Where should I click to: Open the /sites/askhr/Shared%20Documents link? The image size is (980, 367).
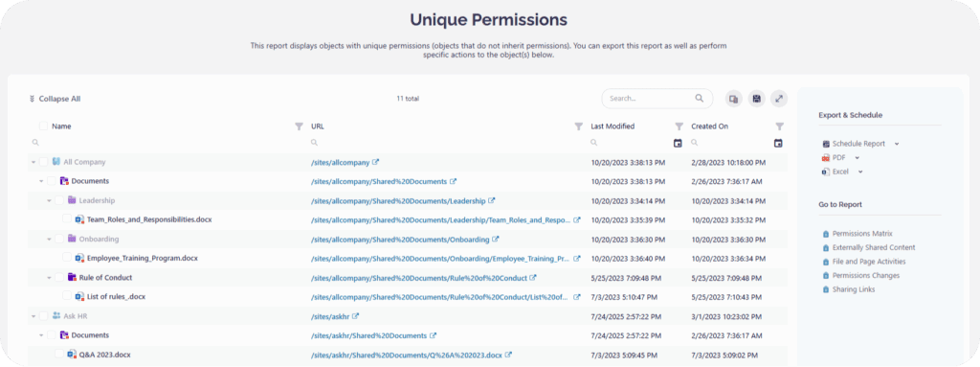[369, 335]
